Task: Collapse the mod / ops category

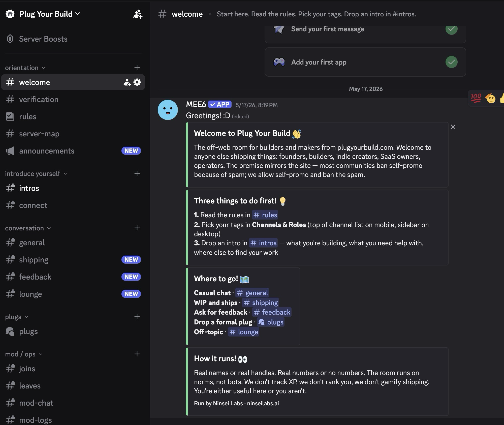Action: [x=24, y=354]
